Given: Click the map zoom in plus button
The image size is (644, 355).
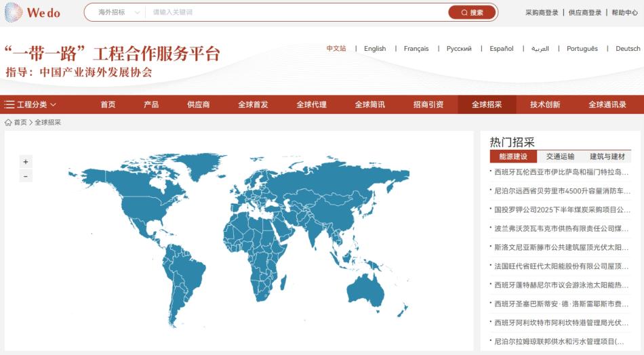Looking at the screenshot, I should [26, 162].
